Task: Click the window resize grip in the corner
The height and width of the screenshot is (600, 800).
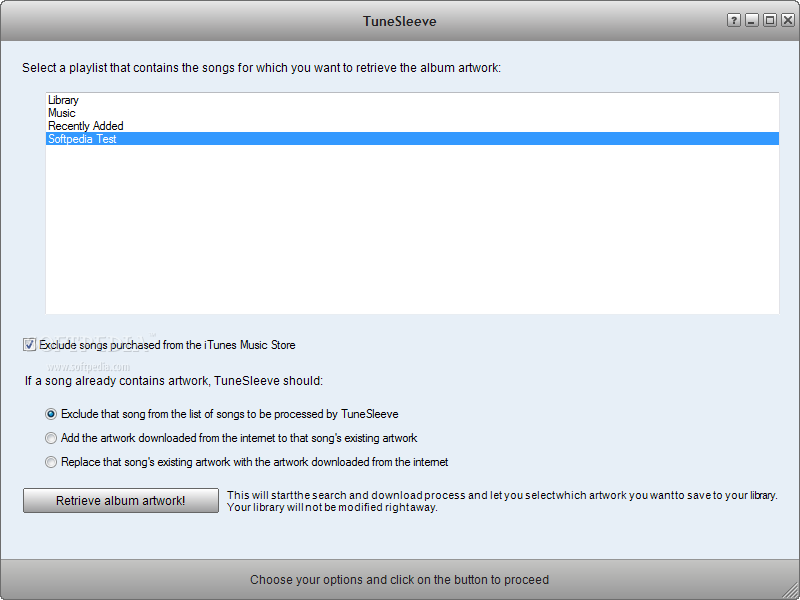Action: [790, 591]
